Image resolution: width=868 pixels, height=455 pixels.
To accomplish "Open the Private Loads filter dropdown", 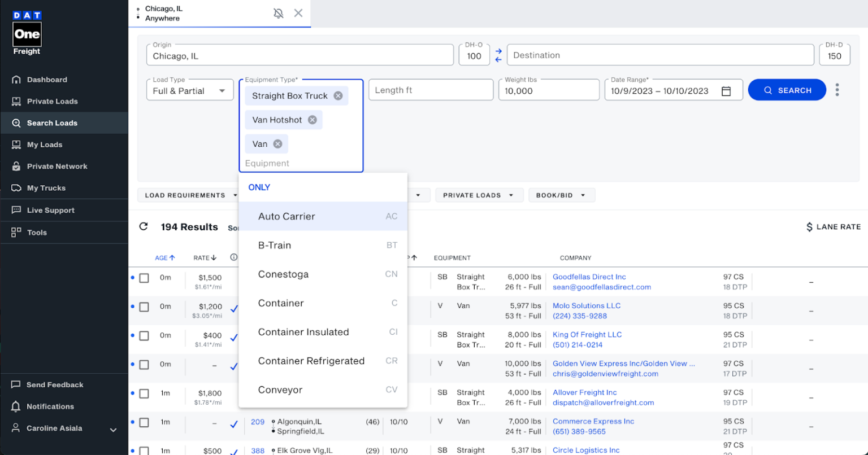I will click(479, 195).
